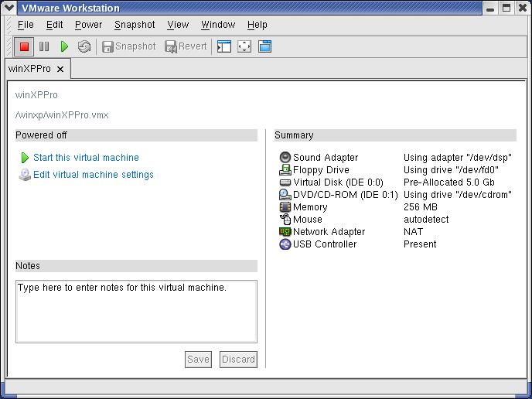Open the Snapshot menu
The width and height of the screenshot is (532, 399).
coord(135,25)
